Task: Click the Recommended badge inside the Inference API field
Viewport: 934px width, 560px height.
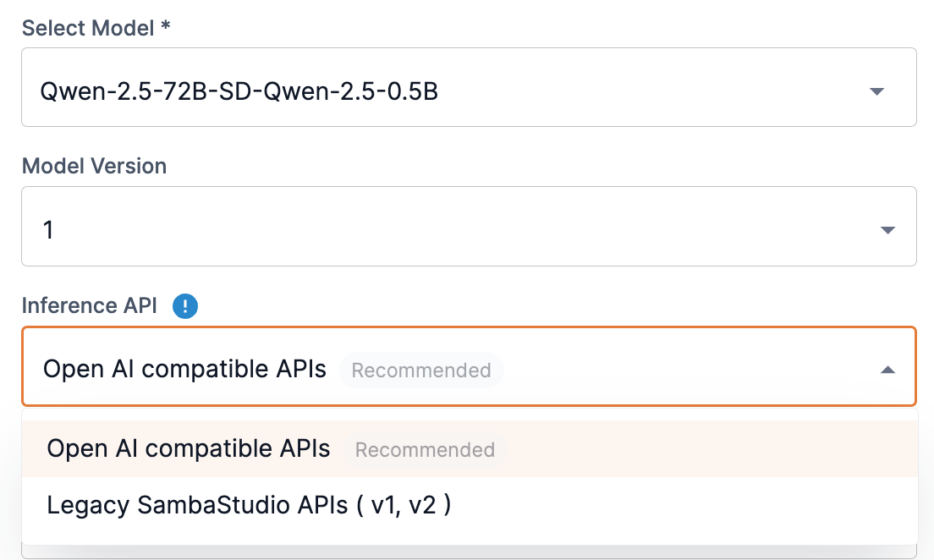Action: tap(421, 370)
